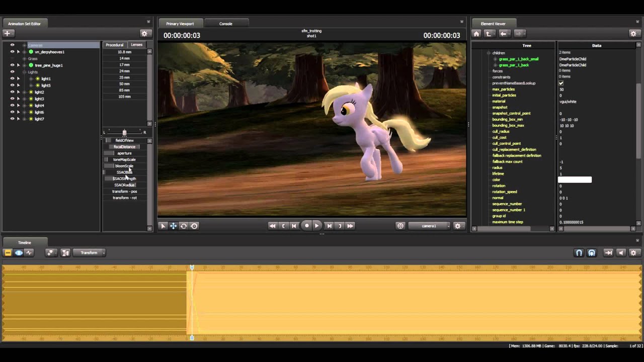The height and width of the screenshot is (362, 644).
Task: Click the color white swatch in Data column
Action: tap(575, 179)
